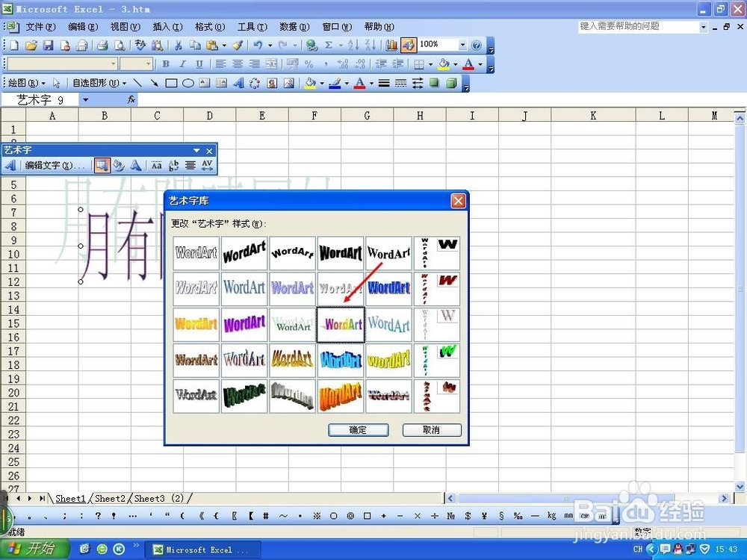Cancel the gallery with 取消 button
Viewport: 747px width, 560px height.
432,430
